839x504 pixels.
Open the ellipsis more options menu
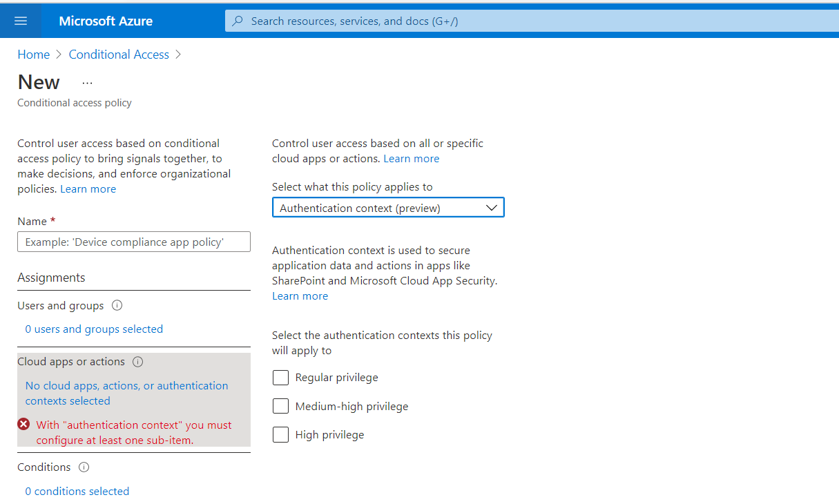click(x=87, y=82)
